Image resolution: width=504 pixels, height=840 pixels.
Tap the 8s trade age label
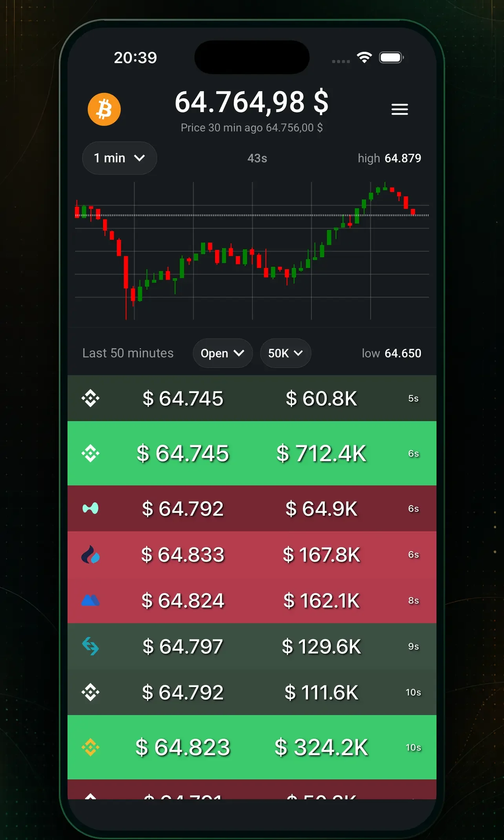coord(413,601)
